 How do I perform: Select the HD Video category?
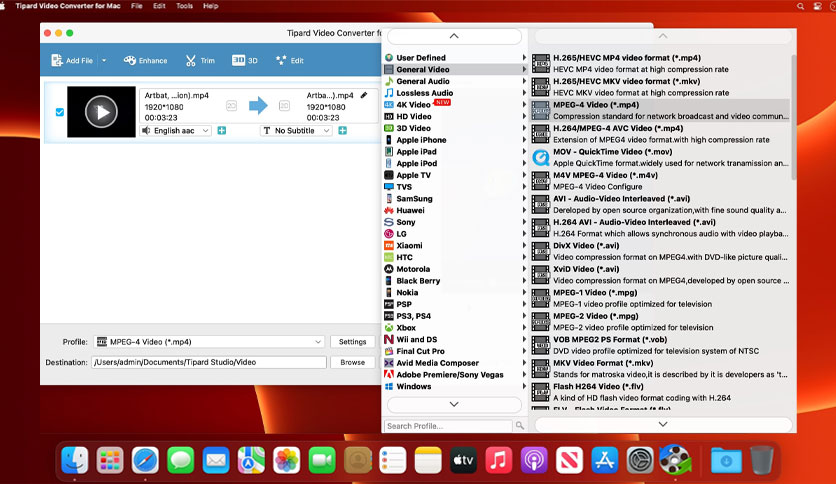455,116
